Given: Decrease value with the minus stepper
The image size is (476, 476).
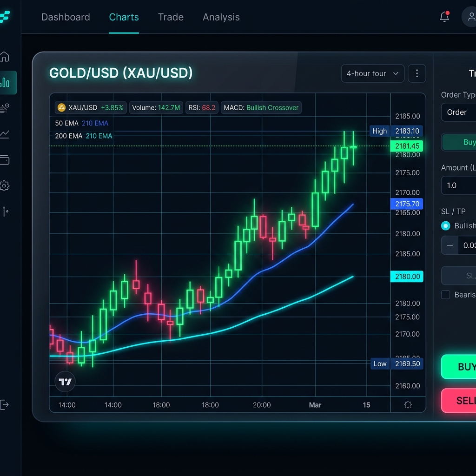Looking at the screenshot, I should pyautogui.click(x=450, y=245).
